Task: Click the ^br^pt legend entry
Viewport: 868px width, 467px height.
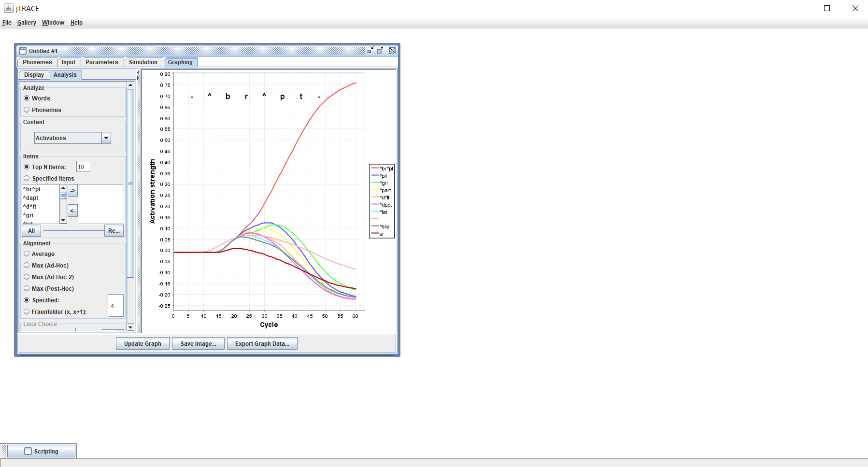Action: coord(382,169)
